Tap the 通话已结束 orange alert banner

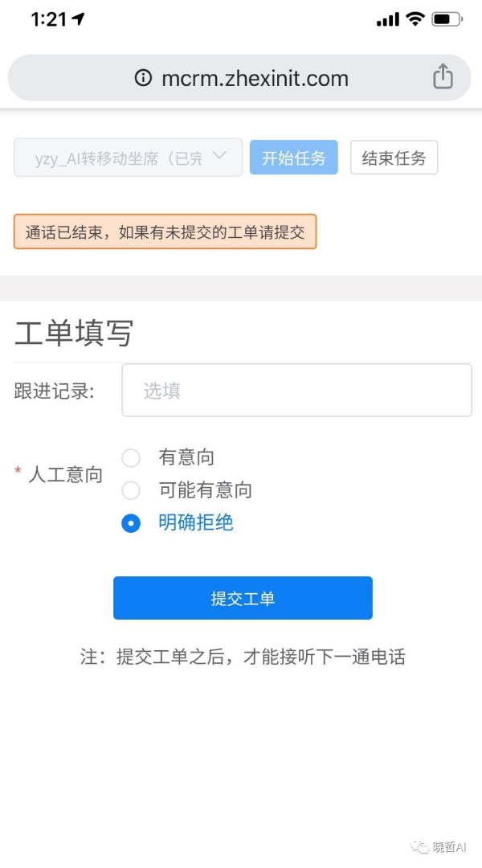click(x=165, y=231)
